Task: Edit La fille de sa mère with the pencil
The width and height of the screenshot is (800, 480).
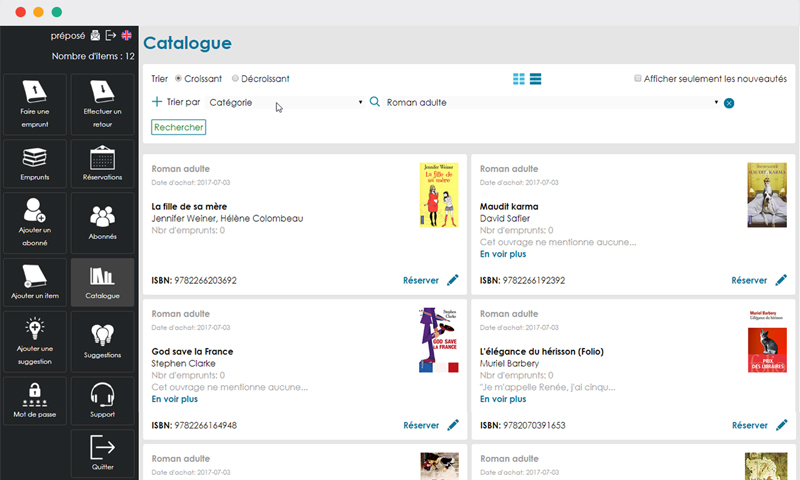Action: (x=453, y=280)
